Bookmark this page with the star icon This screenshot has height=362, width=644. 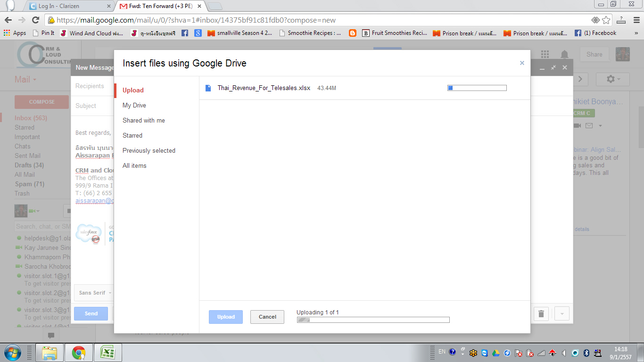coord(606,20)
